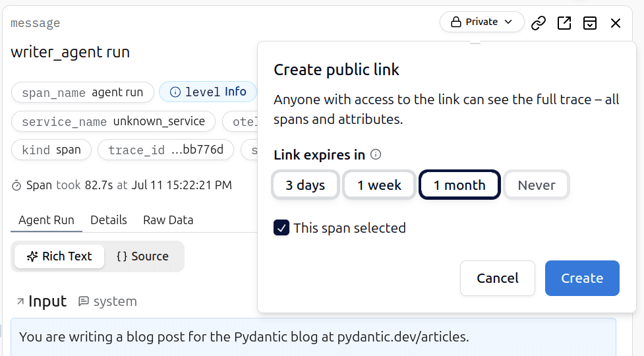Close the span details panel

(x=616, y=23)
